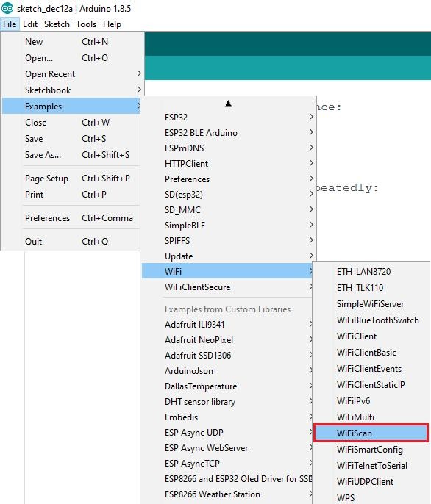
Task: Open the Help menu
Action: tap(112, 24)
